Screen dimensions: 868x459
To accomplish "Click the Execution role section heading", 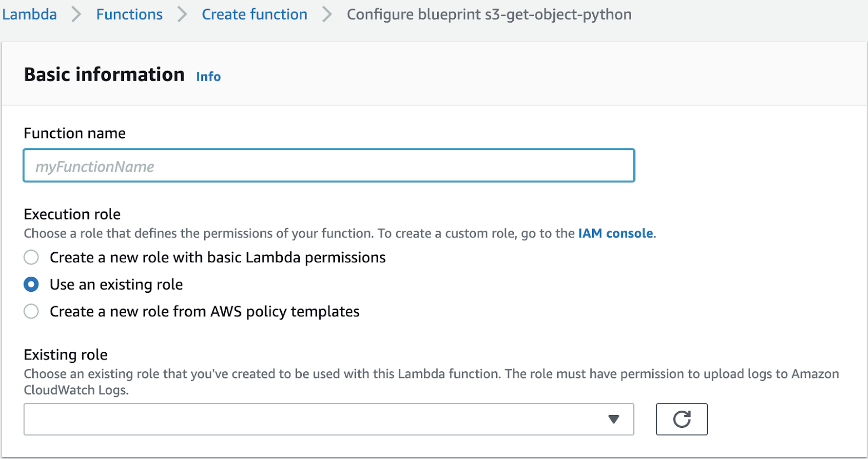I will pos(72,214).
